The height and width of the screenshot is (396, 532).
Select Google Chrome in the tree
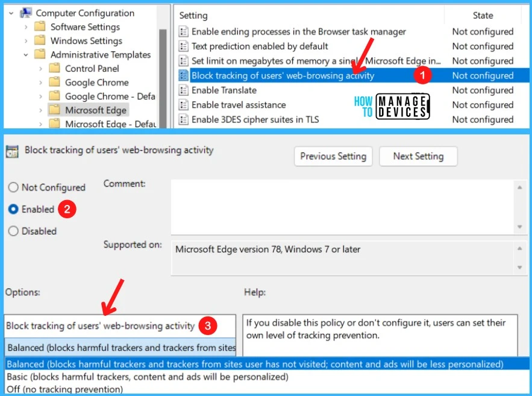[x=96, y=83]
